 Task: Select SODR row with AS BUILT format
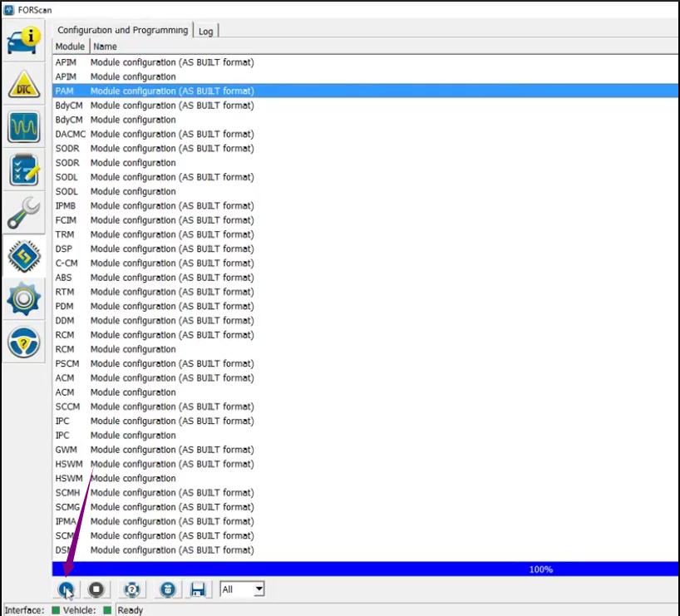[366, 148]
